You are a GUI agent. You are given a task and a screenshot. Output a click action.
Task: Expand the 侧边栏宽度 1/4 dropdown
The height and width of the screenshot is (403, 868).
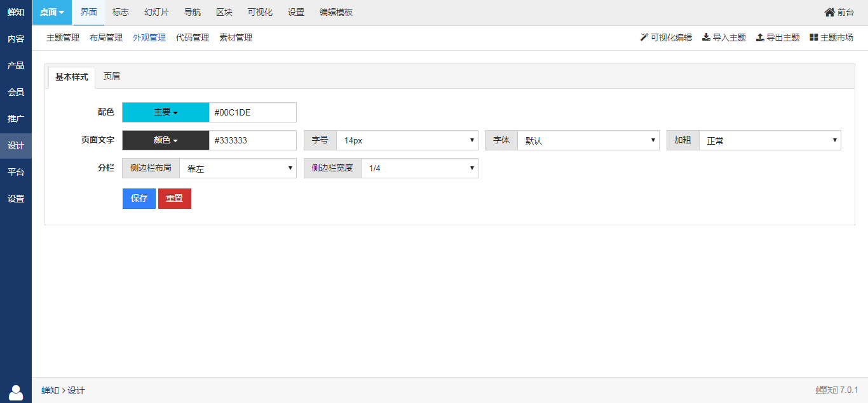(x=419, y=168)
